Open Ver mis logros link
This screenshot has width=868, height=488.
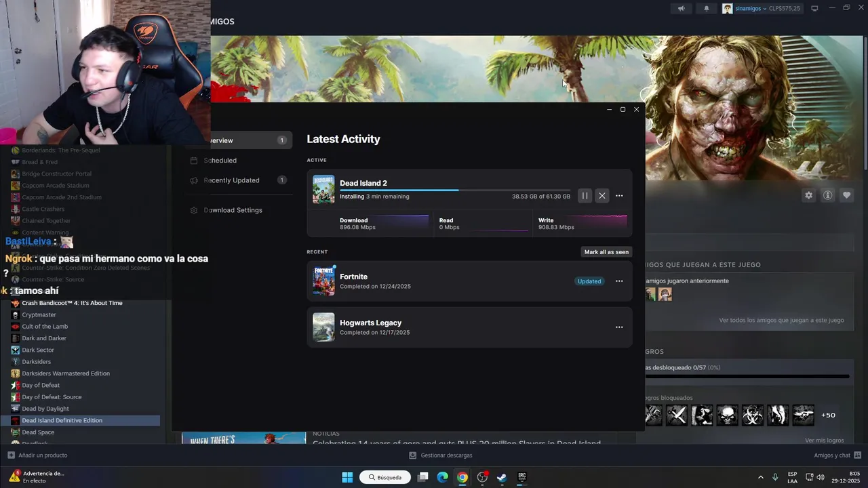click(x=824, y=440)
